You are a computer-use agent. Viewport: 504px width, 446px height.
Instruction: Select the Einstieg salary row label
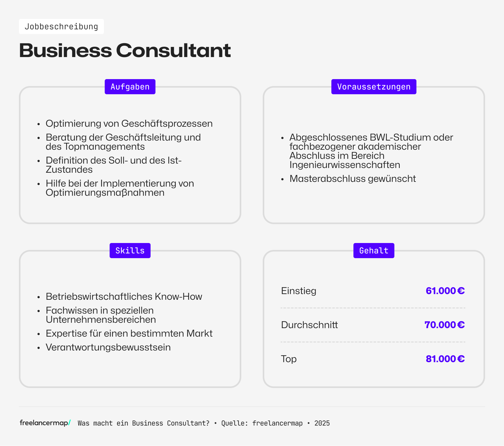(x=299, y=291)
